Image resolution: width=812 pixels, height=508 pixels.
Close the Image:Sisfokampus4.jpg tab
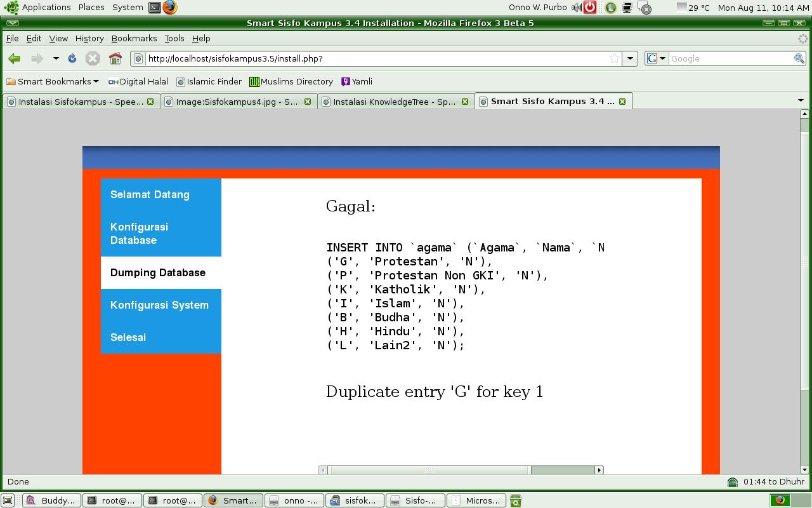pyautogui.click(x=308, y=102)
